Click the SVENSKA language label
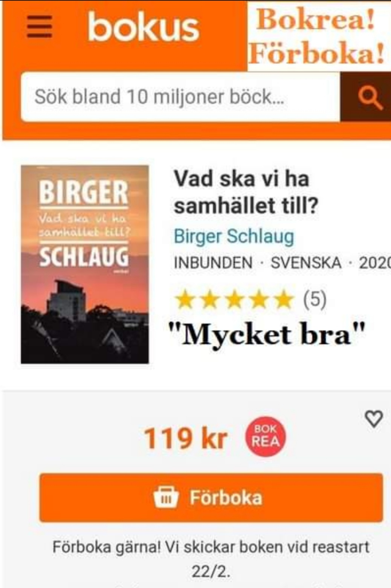Screen dimensions: 391x588 pyautogui.click(x=306, y=263)
